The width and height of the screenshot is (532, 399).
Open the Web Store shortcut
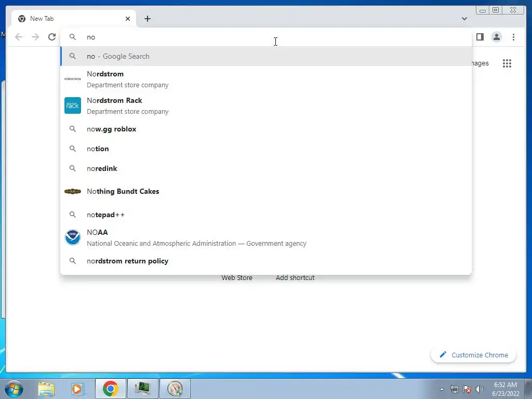pos(237,277)
